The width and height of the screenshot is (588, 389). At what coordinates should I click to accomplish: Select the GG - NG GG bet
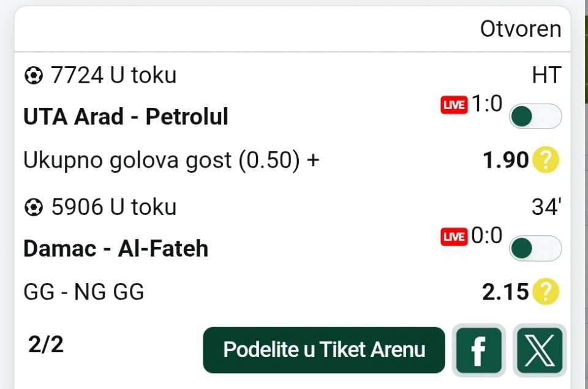click(x=84, y=292)
